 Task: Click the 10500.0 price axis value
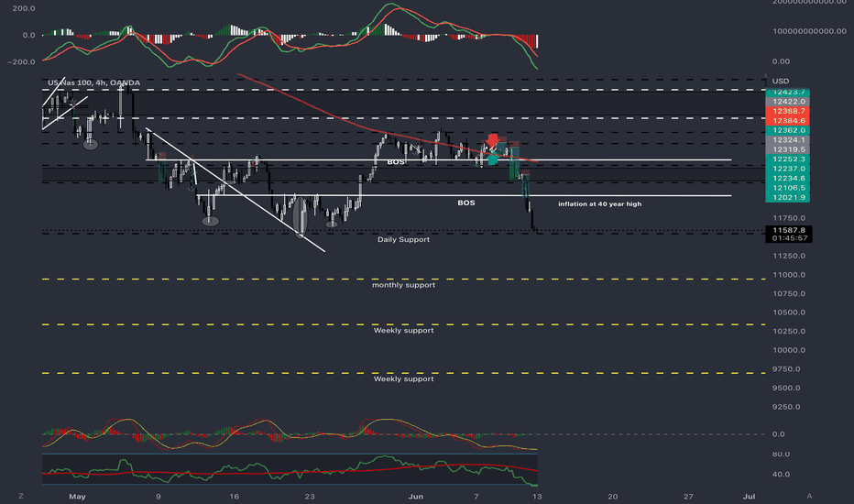(789, 312)
